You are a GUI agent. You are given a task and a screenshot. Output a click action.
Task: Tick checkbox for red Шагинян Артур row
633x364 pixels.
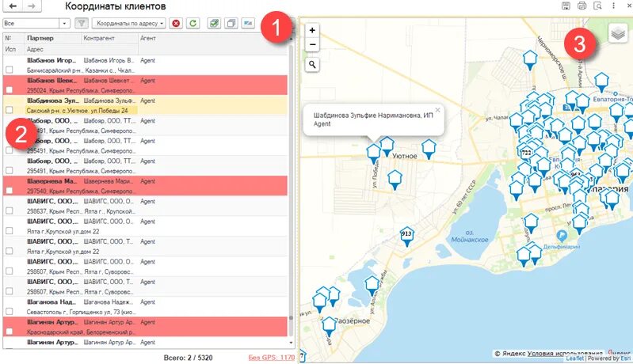(10, 332)
